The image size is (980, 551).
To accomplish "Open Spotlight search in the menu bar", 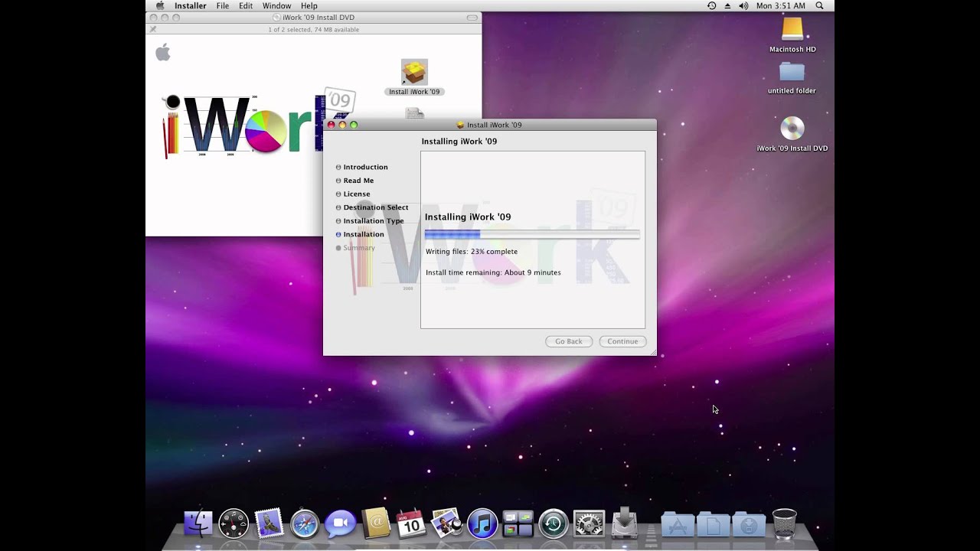I will (x=819, y=5).
